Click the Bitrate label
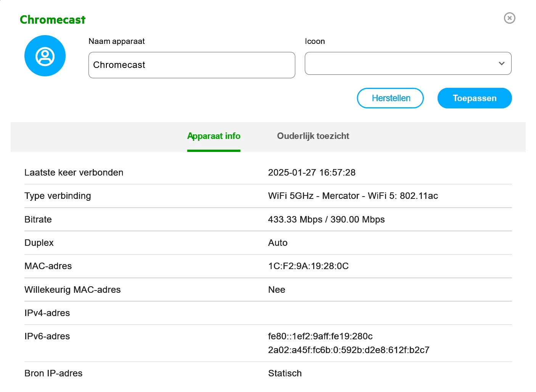Viewport: 536px width, 392px height. click(x=38, y=219)
